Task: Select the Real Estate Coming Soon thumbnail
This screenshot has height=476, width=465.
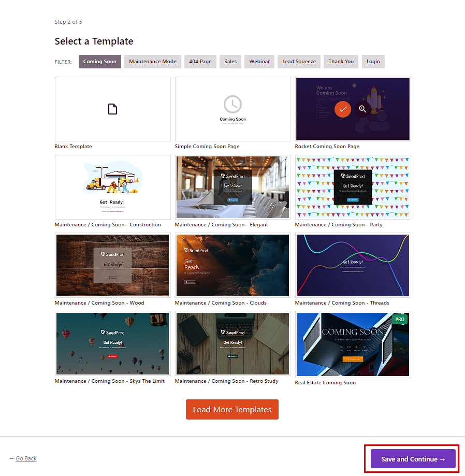Action: (353, 344)
